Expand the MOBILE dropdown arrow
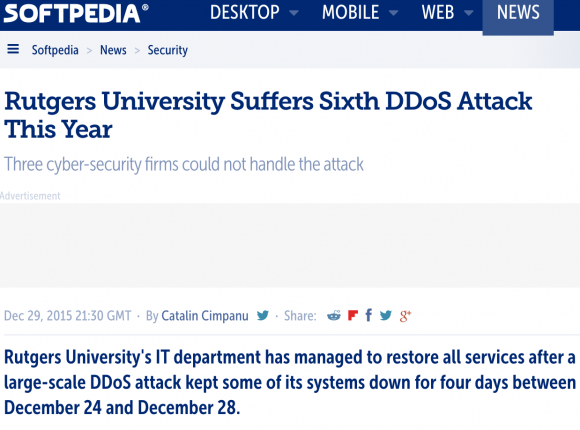 point(394,13)
